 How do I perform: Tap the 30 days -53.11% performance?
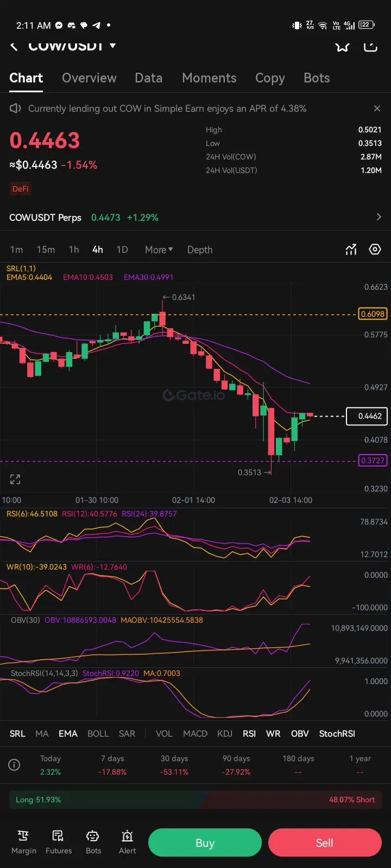(x=174, y=765)
